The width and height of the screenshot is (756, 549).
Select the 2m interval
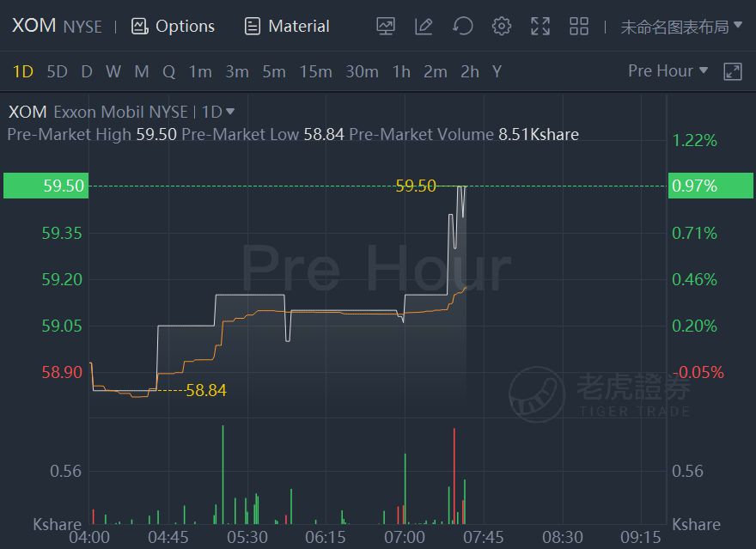click(x=436, y=72)
